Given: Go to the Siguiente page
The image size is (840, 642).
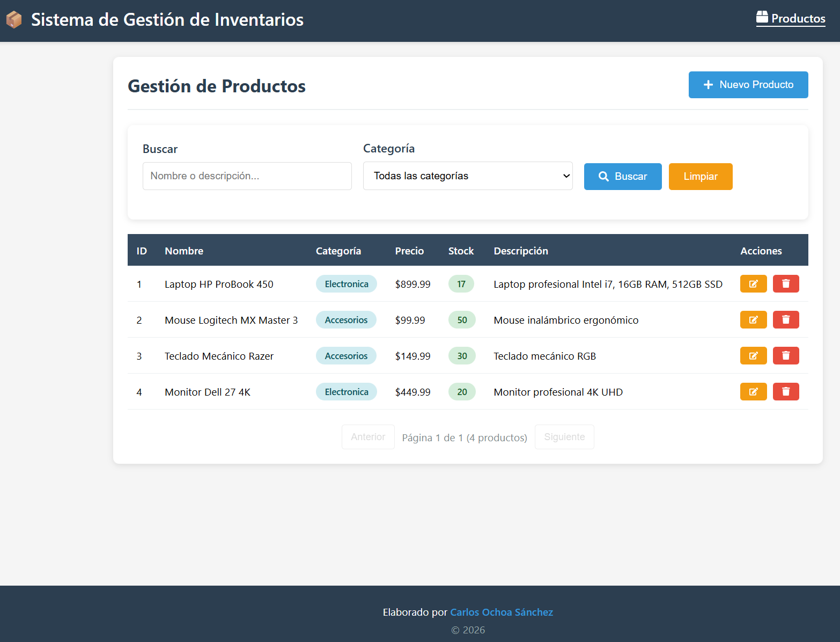Looking at the screenshot, I should (x=564, y=437).
